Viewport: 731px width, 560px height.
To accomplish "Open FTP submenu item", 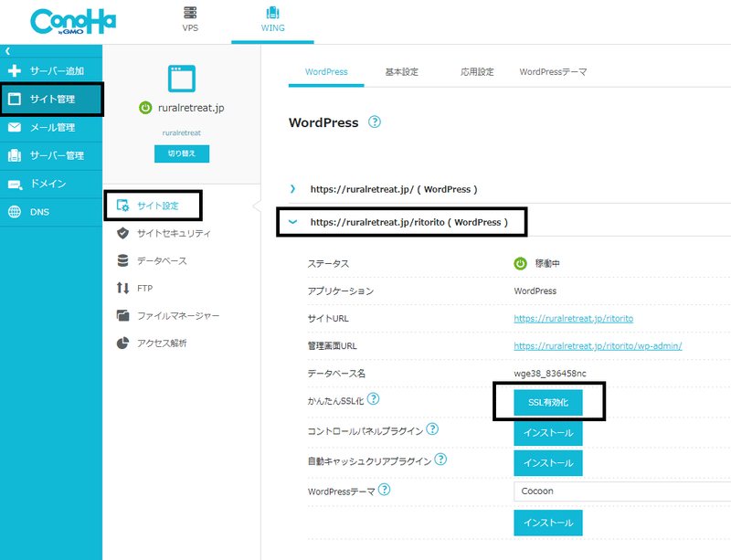I will coord(144,288).
